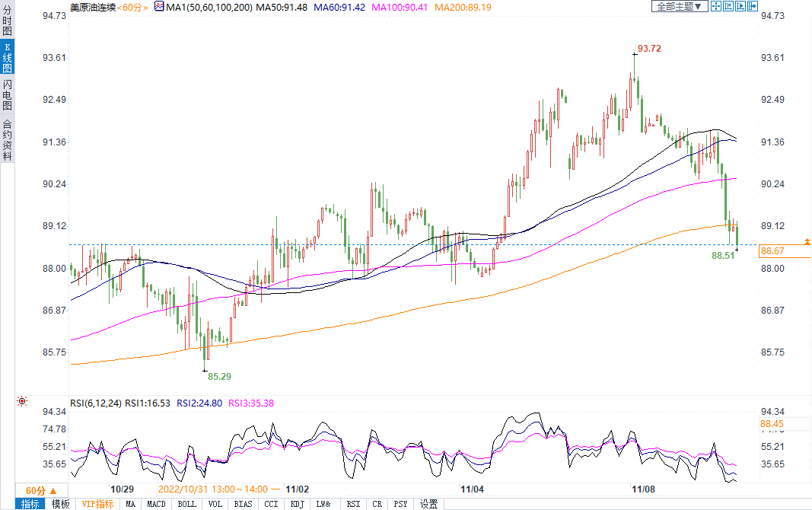Enable the MACD indicator
This screenshot has height=510, width=812.
coord(156,504)
